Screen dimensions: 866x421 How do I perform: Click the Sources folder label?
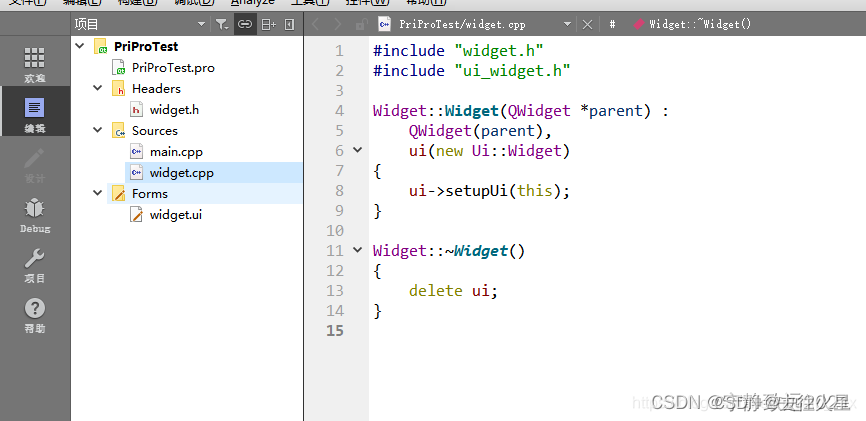point(155,131)
